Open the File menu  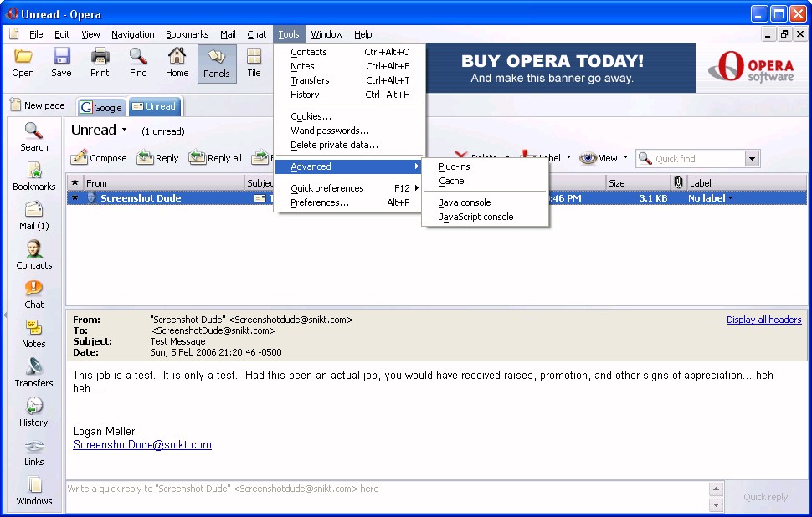point(36,34)
